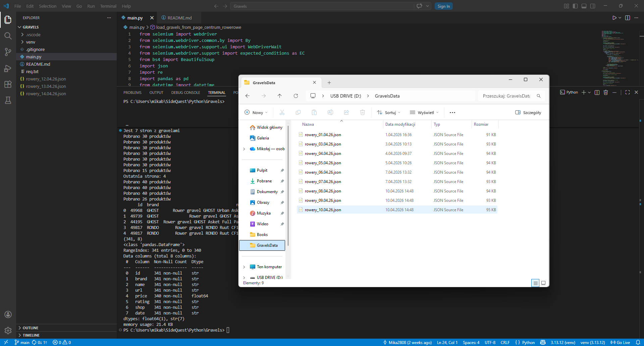The width and height of the screenshot is (644, 346).
Task: Kill terminal using the trash icon
Action: click(606, 93)
